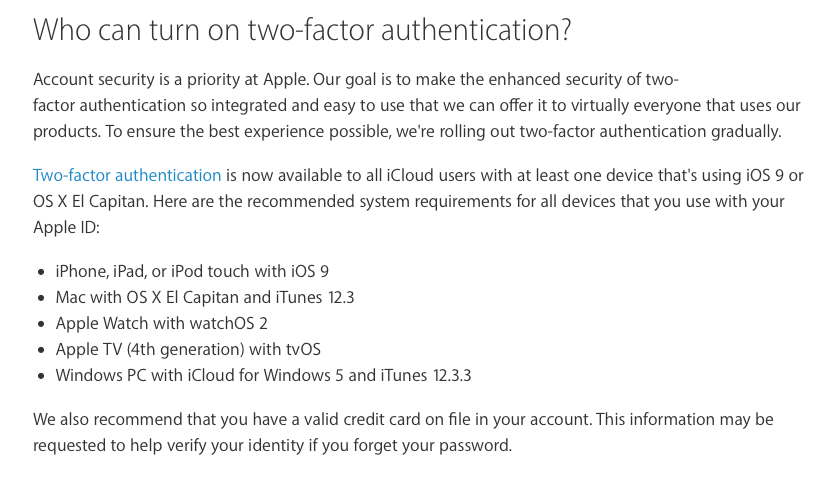
Task: Click the 'Apple Watch with watchOS 2' list item
Action: tap(161, 323)
